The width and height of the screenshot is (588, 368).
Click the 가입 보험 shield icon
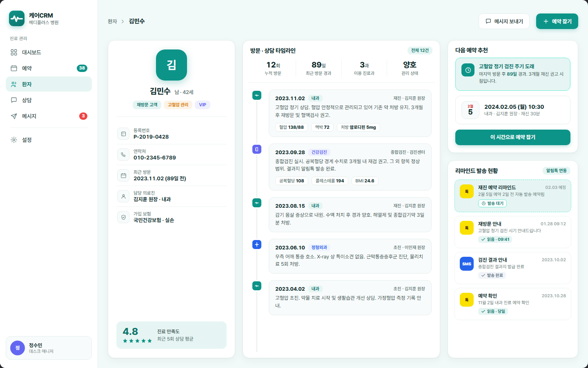123,217
